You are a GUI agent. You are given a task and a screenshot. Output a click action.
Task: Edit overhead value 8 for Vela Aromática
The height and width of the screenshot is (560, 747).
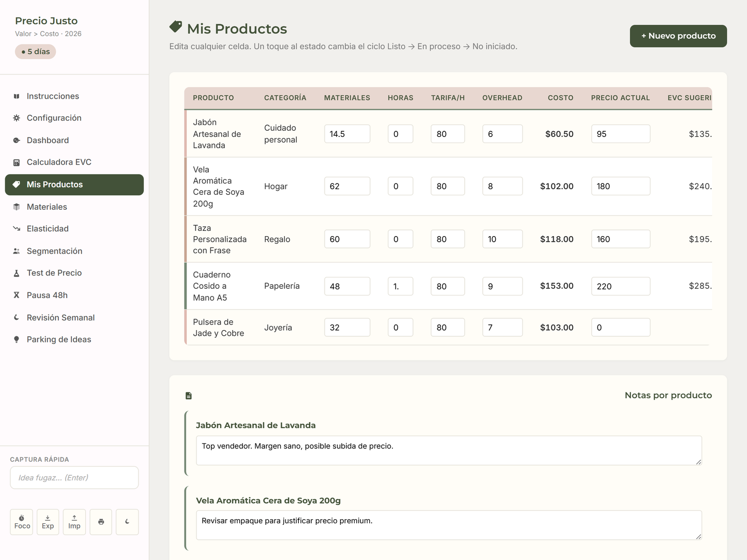502,186
